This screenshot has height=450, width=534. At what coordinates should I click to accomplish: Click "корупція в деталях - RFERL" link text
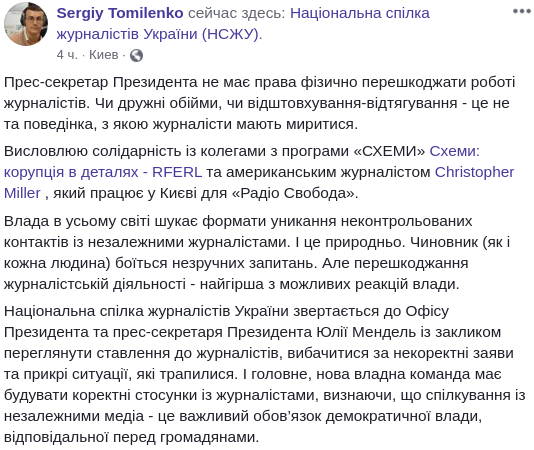tap(103, 172)
